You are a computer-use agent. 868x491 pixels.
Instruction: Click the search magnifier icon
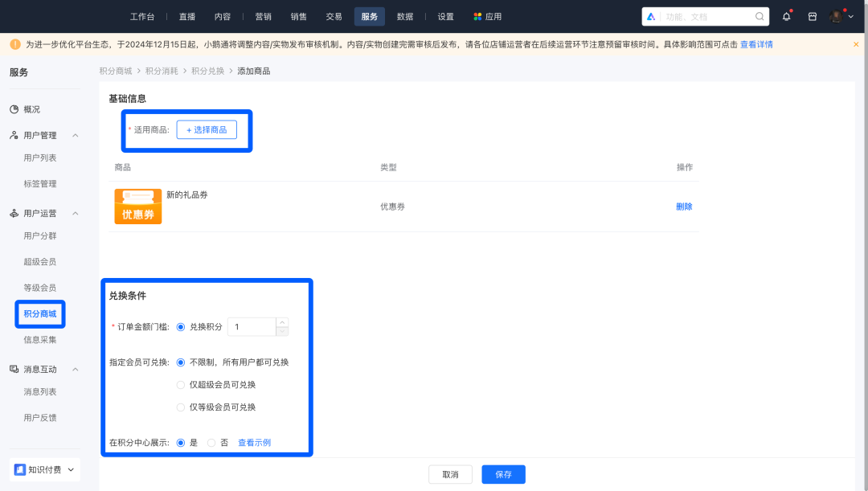pyautogui.click(x=759, y=17)
